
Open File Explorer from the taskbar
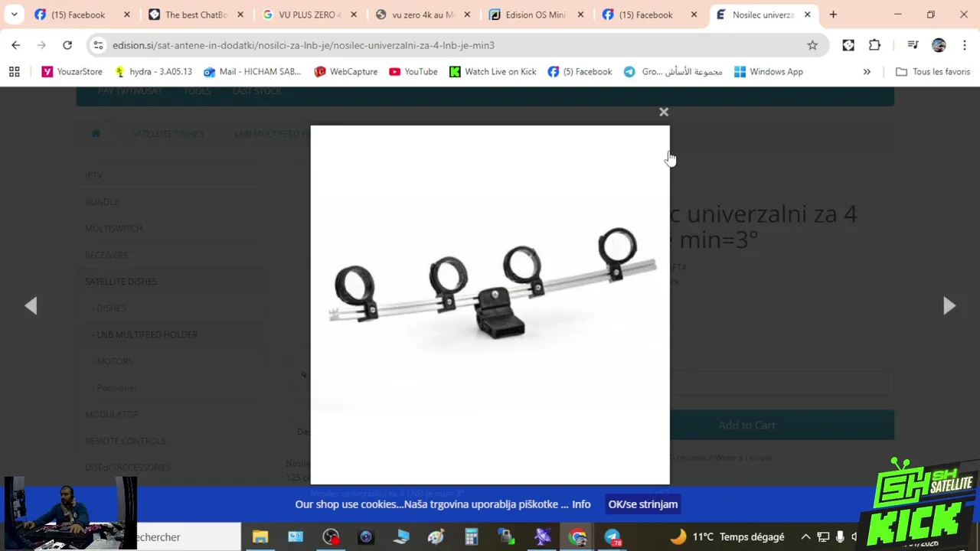tap(260, 537)
